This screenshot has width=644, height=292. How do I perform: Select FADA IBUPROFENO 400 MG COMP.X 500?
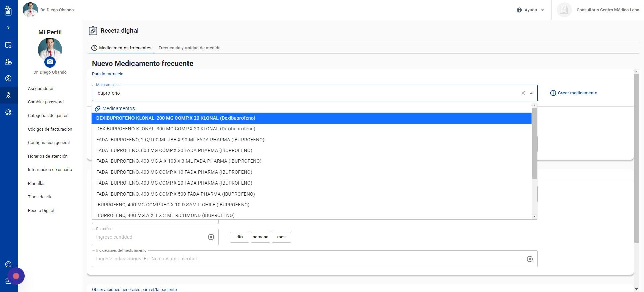(x=311, y=194)
